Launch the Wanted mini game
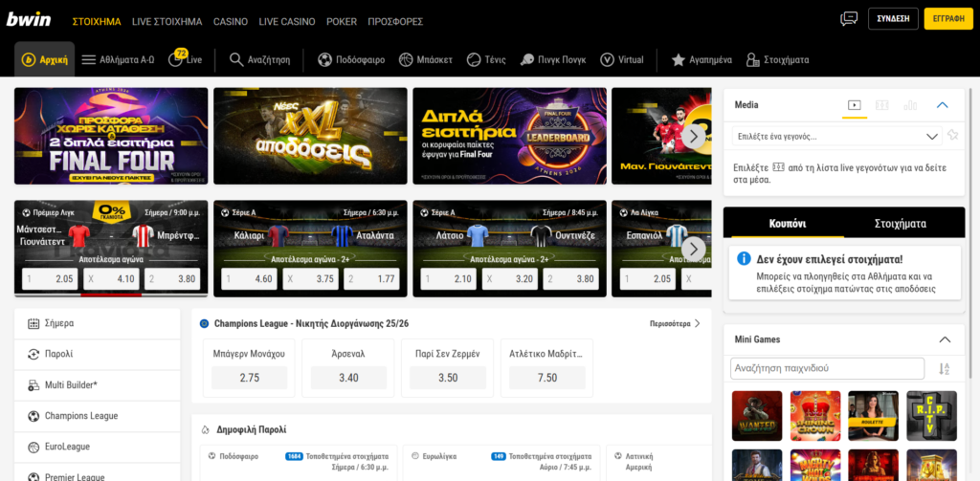The image size is (980, 481). pos(757,416)
